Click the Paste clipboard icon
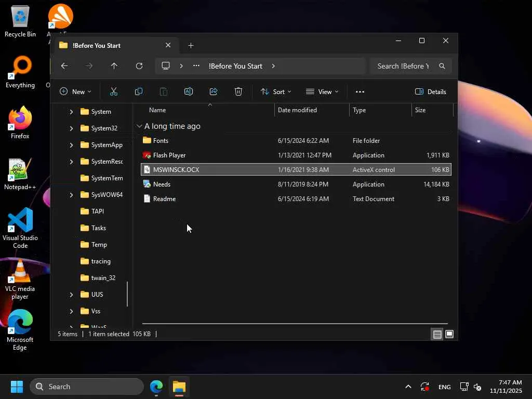532x399 pixels. click(x=164, y=91)
